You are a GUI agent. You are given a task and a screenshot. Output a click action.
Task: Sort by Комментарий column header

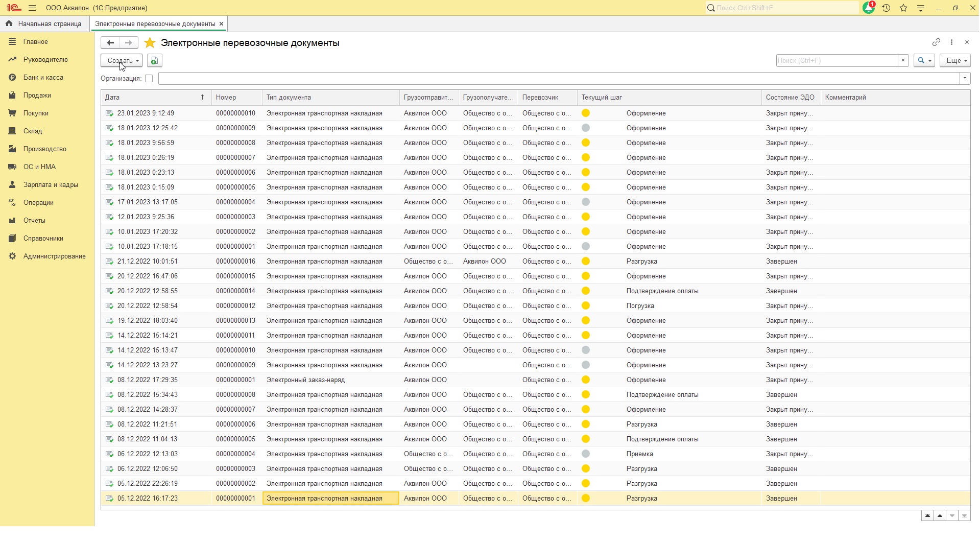(x=895, y=98)
